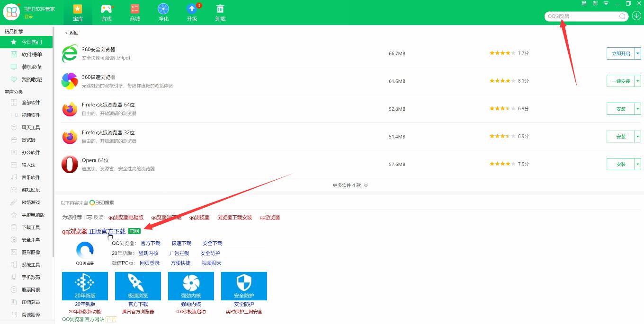Screen dimensions: 644x324
Task: Click the Opera 64位 app icon
Action: (70, 164)
